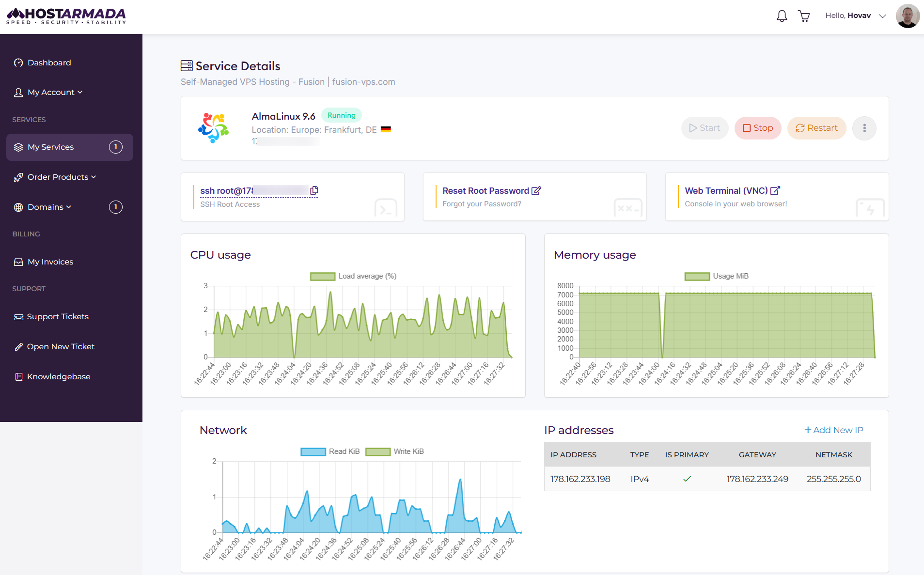Click the fusion-vps.com subtitle text
Image resolution: width=924 pixels, height=575 pixels.
pos(363,82)
